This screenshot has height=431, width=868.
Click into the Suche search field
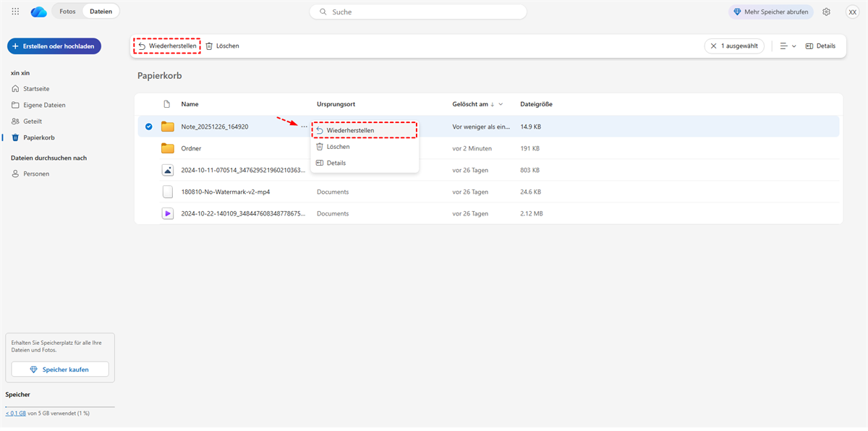coord(420,12)
